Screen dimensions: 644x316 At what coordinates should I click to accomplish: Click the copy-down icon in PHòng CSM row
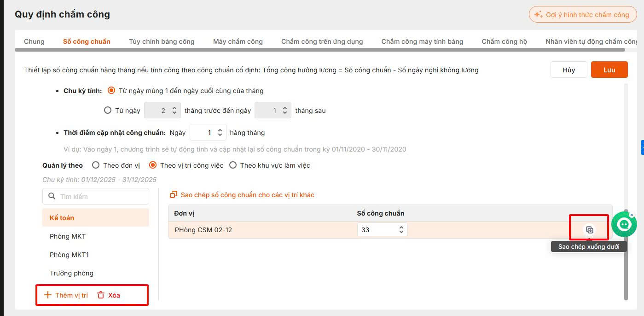coord(589,230)
